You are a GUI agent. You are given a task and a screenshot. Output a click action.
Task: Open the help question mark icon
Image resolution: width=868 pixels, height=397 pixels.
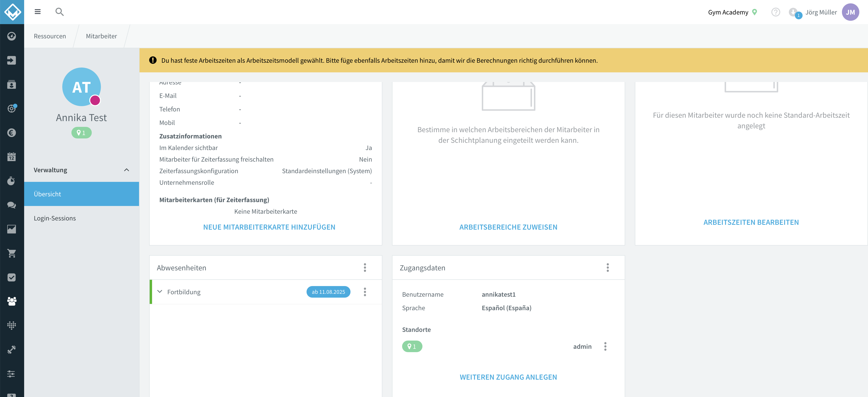(776, 12)
